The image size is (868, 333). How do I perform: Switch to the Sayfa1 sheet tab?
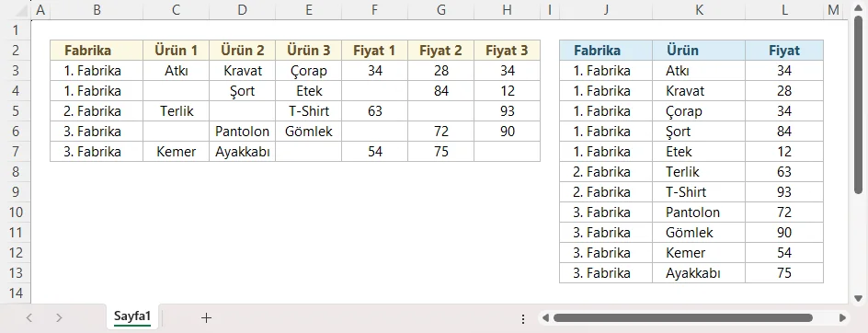pos(132,317)
